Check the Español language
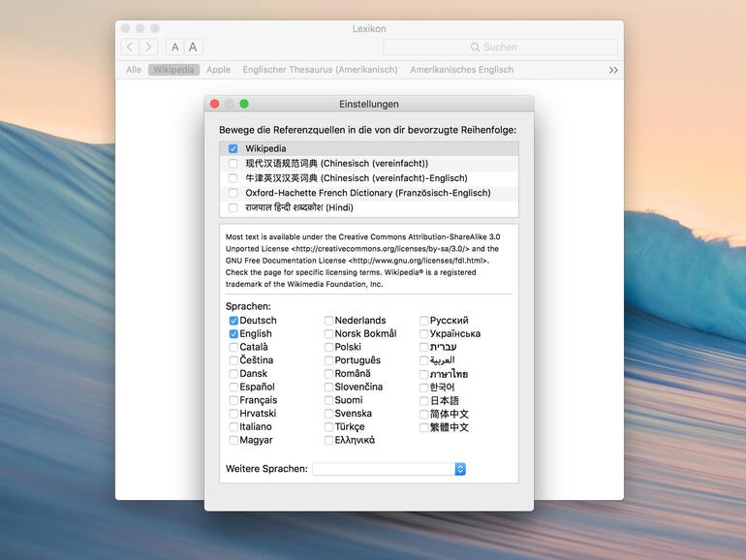The image size is (746, 560). [x=233, y=387]
